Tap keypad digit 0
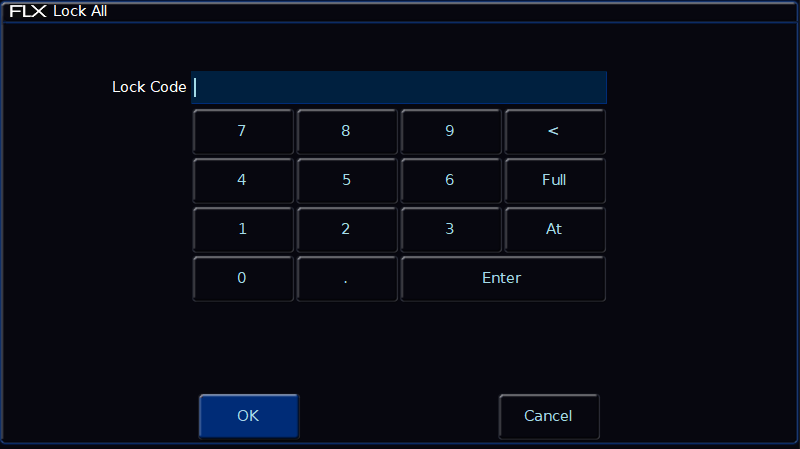Viewport: 800px width, 449px height. [x=243, y=278]
